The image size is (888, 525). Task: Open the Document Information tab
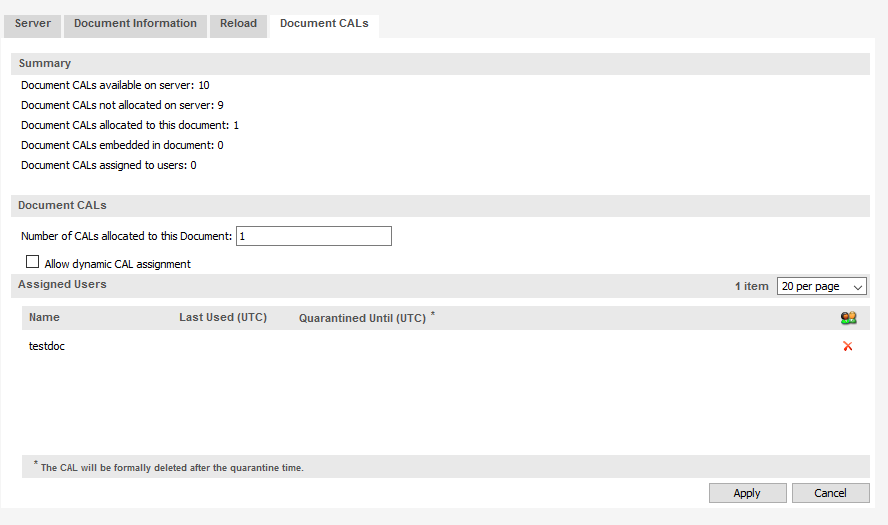(135, 24)
